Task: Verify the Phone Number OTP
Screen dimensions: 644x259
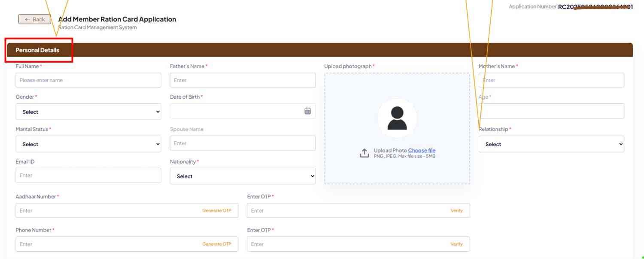Action: click(x=457, y=244)
